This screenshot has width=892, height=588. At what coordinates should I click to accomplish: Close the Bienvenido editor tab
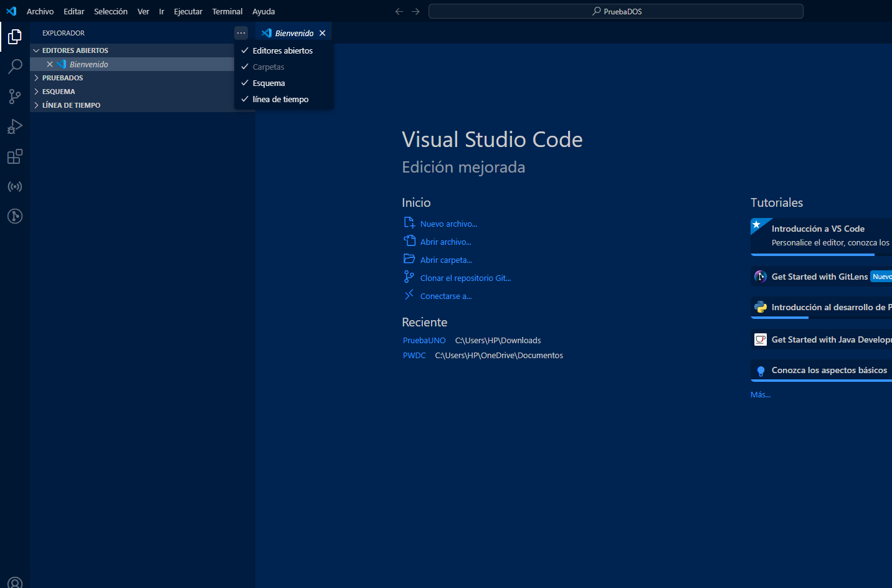click(x=322, y=33)
